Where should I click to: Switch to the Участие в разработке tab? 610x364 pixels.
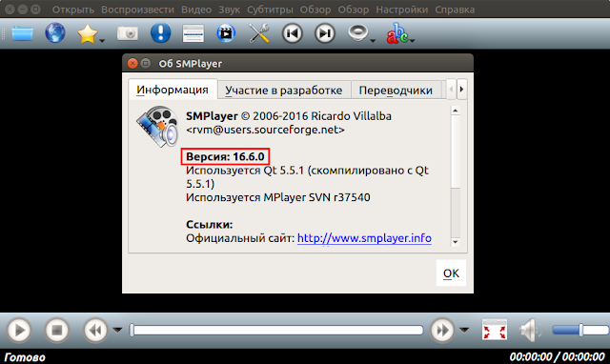tap(284, 91)
